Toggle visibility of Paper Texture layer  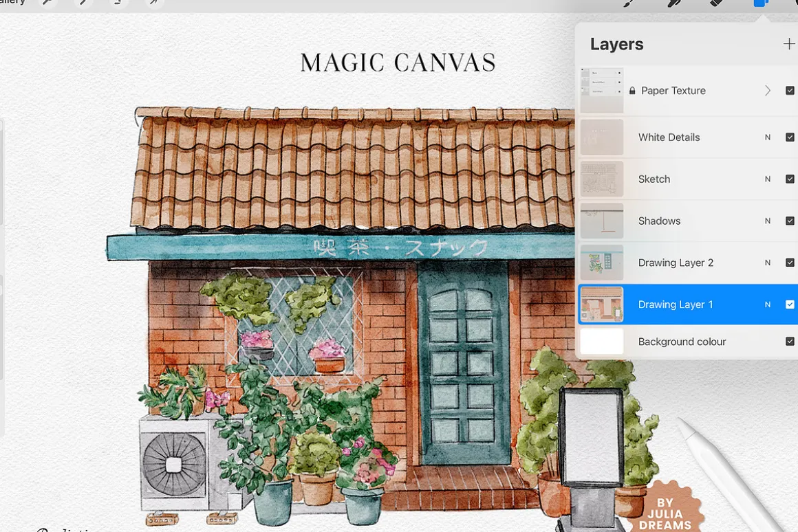(790, 91)
